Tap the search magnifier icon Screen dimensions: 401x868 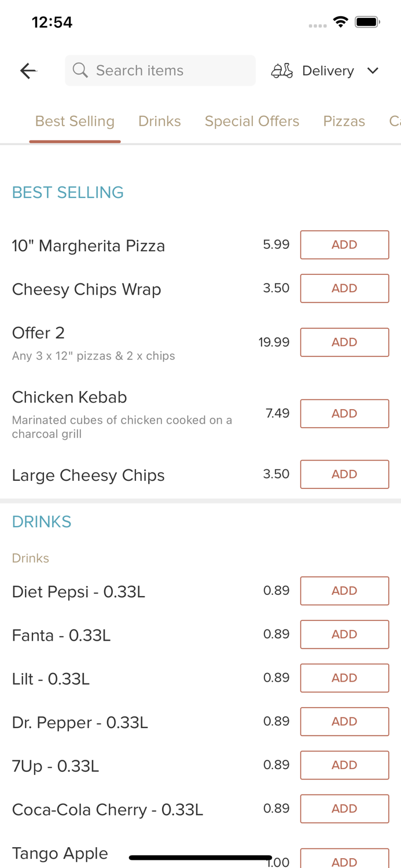80,71
